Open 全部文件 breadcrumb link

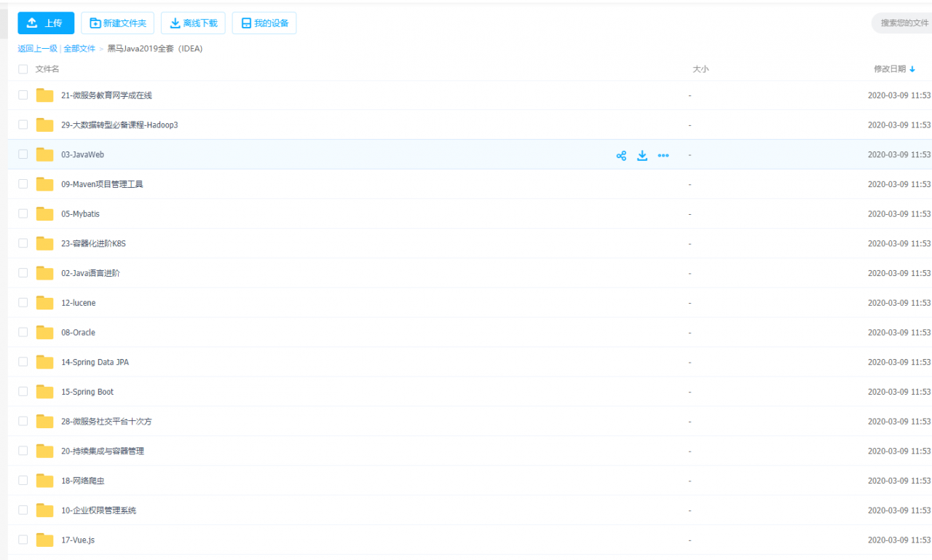[79, 49]
